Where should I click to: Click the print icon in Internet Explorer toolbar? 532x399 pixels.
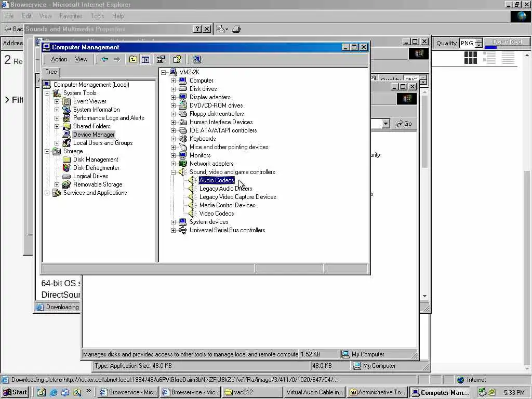(236, 29)
